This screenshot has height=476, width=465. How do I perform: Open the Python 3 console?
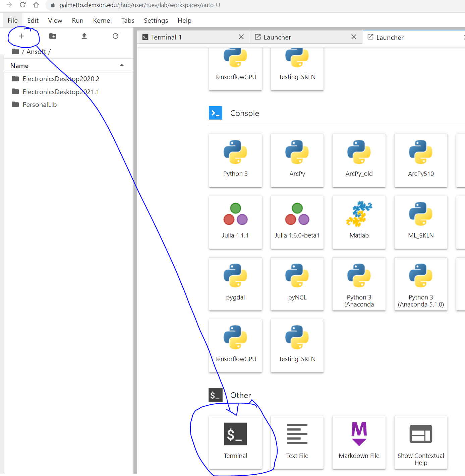tap(235, 160)
